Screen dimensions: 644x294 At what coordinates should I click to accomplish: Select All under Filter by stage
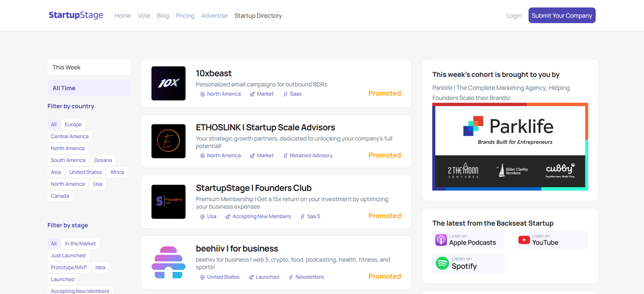click(54, 244)
